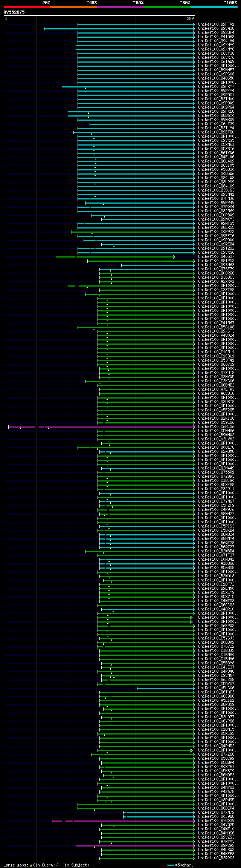
Task: Click the green ~80% legend segment
Action: (x=167, y=7)
